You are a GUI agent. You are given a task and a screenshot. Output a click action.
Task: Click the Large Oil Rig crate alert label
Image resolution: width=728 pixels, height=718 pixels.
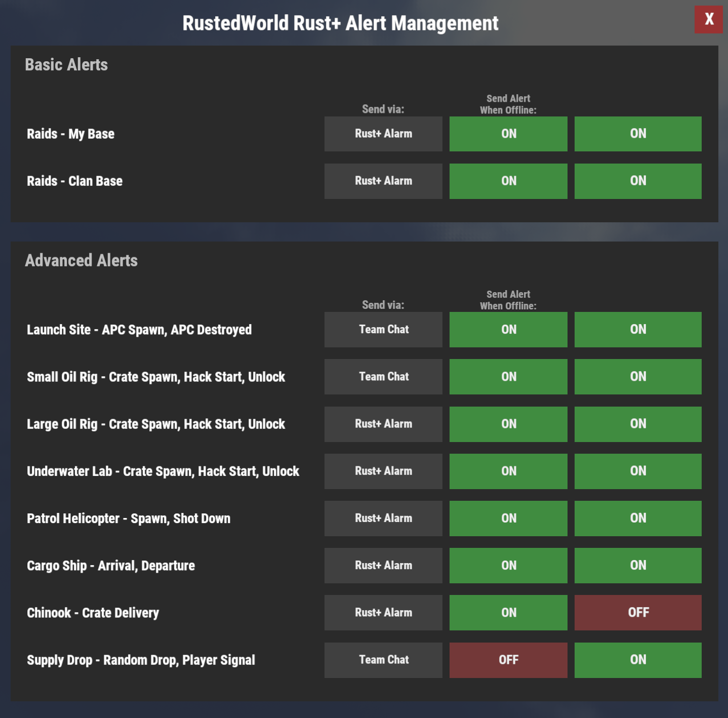click(x=156, y=424)
